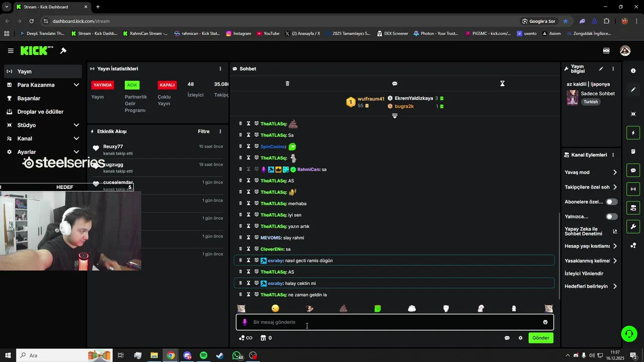The image size is (644, 362).
Task: Click the connected dots icon in right sidebar
Action: pos(633,245)
